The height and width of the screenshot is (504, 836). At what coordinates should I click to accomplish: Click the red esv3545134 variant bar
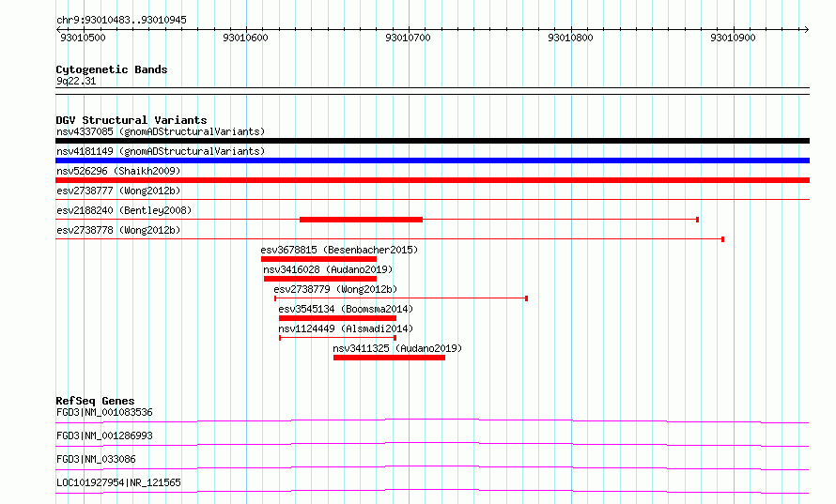tap(337, 318)
